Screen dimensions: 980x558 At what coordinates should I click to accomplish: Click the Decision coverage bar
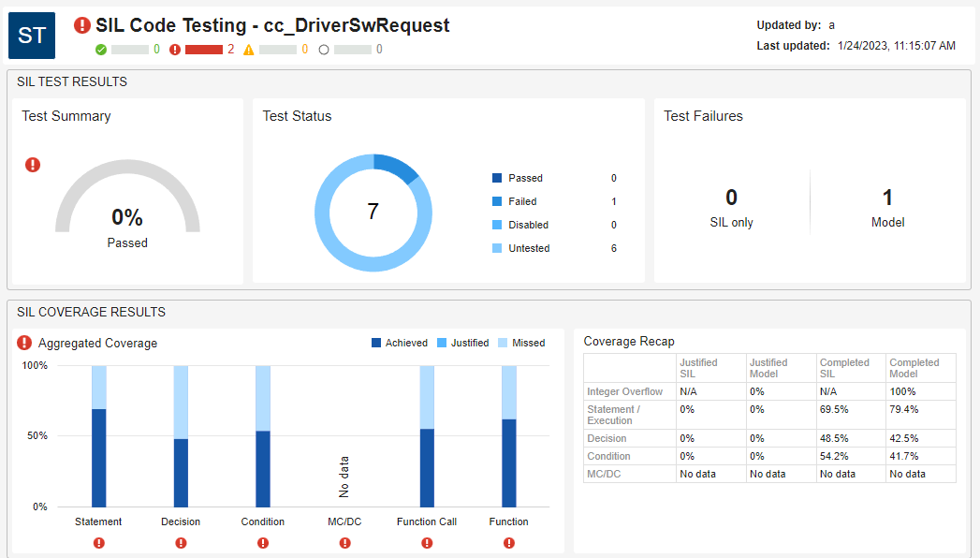pyautogui.click(x=181, y=436)
